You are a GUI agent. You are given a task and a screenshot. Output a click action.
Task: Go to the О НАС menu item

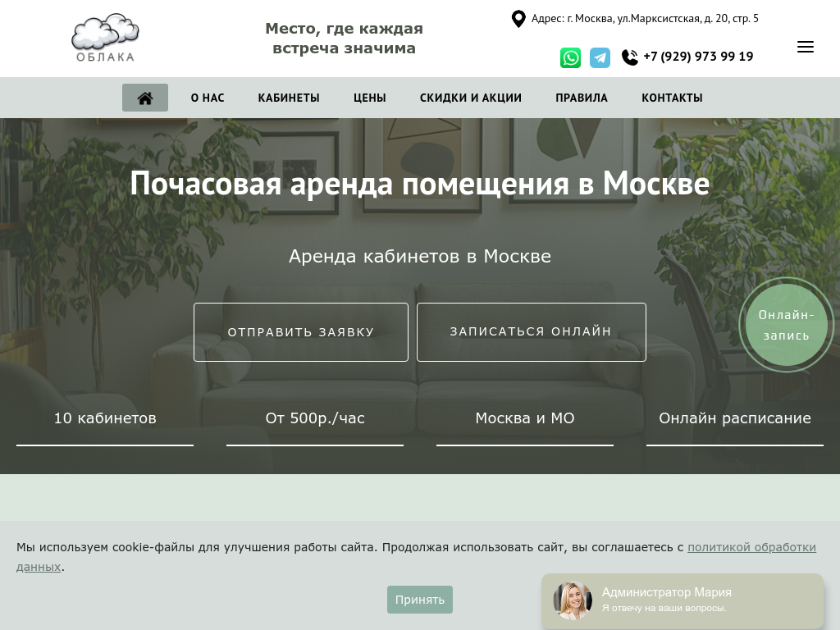tap(207, 98)
